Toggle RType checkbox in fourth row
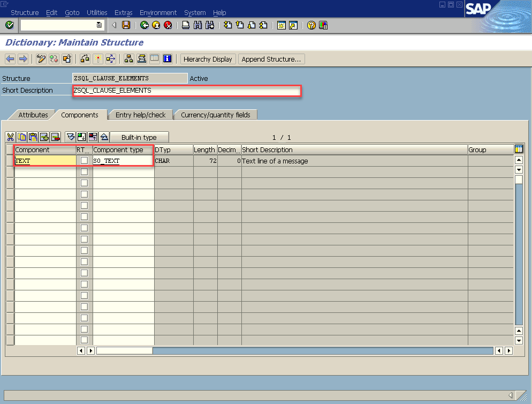This screenshot has height=404, width=532. (84, 194)
